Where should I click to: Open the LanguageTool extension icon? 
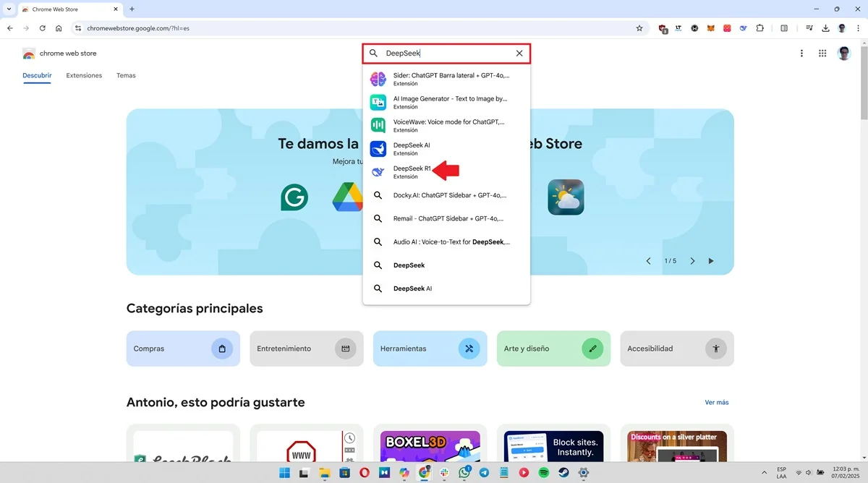coord(678,28)
